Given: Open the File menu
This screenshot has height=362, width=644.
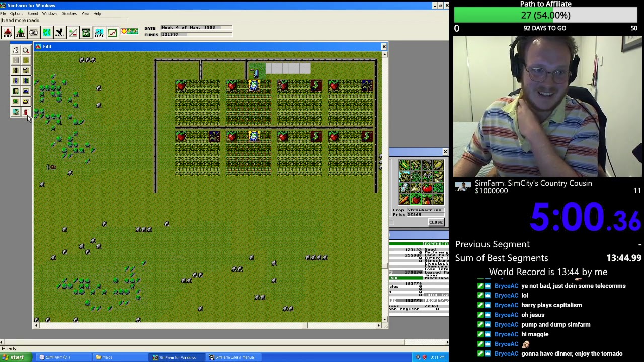Looking at the screenshot, I should 3,14.
